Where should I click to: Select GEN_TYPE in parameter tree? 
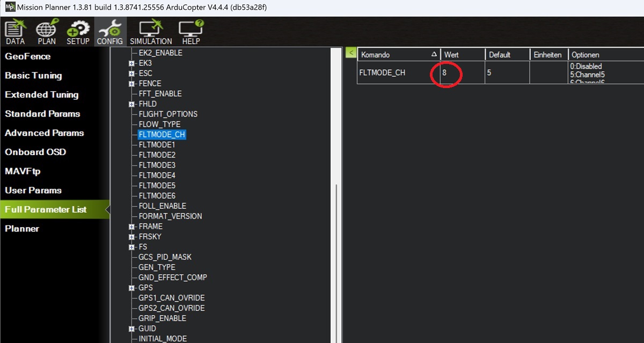point(157,267)
